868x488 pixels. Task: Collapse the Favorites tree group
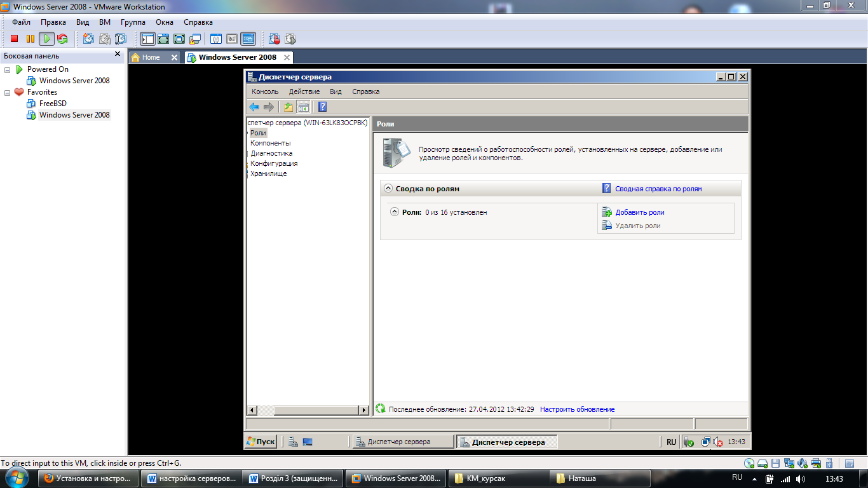(x=8, y=92)
